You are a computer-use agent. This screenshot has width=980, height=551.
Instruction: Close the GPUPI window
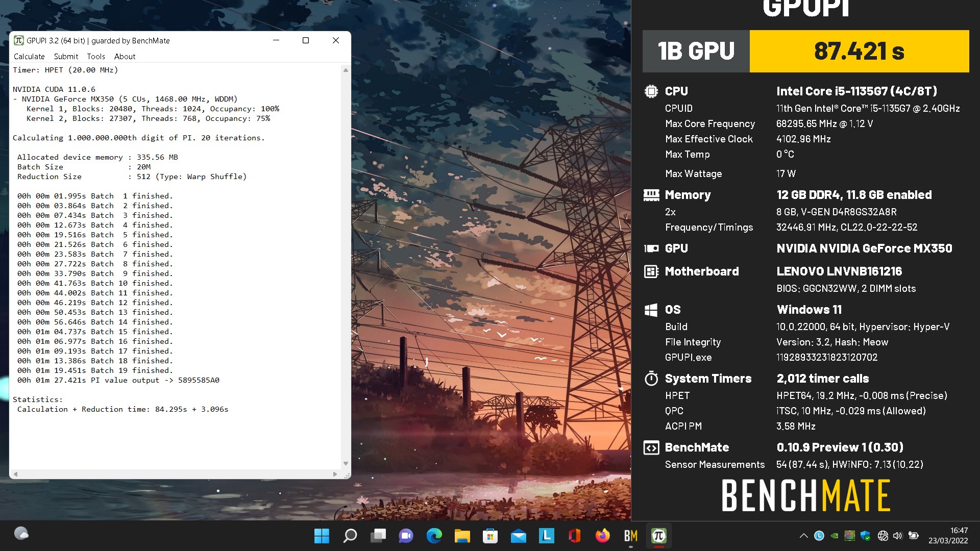click(x=336, y=40)
